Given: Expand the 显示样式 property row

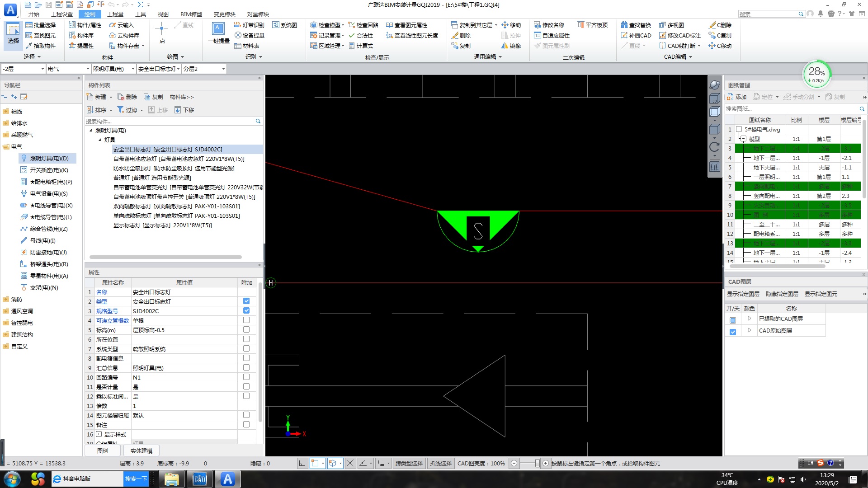Looking at the screenshot, I should point(99,434).
